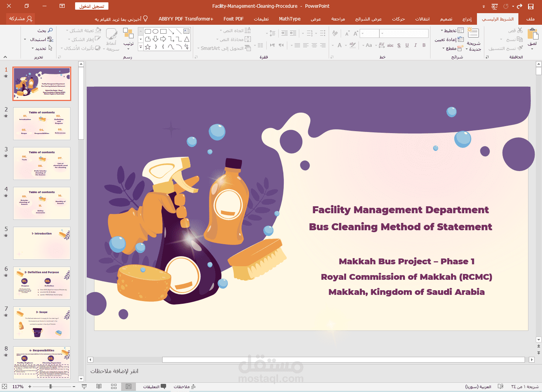Open the Slide Show (عرض الشرائح) tab
The width and height of the screenshot is (542, 392).
tap(368, 19)
